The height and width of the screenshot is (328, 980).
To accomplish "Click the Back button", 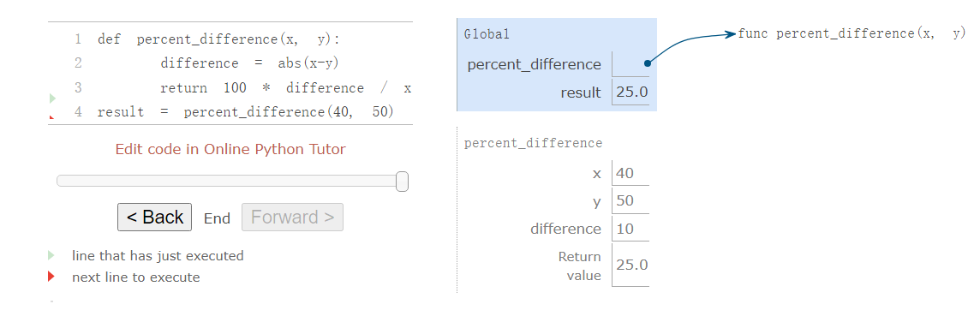I will click(x=154, y=217).
